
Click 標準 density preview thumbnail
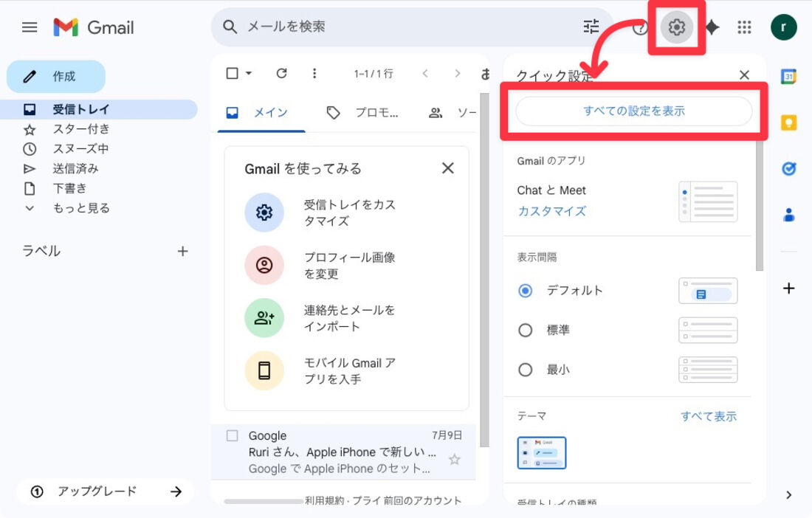point(708,330)
